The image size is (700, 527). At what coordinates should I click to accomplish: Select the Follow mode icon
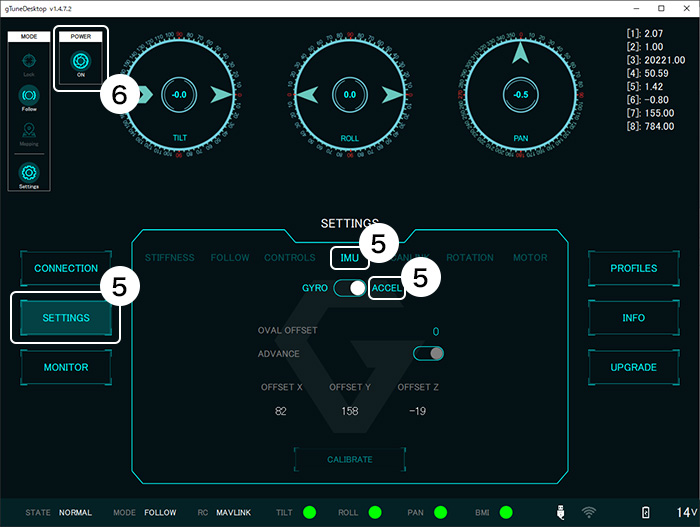[29, 96]
